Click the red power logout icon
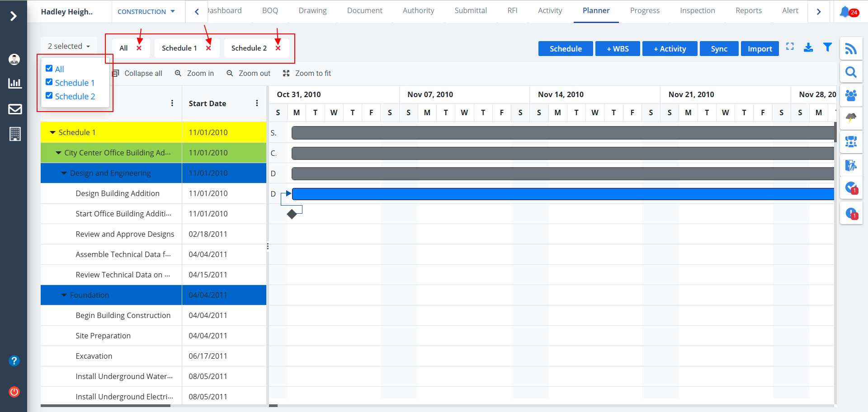Image resolution: width=868 pixels, height=412 pixels. click(14, 392)
